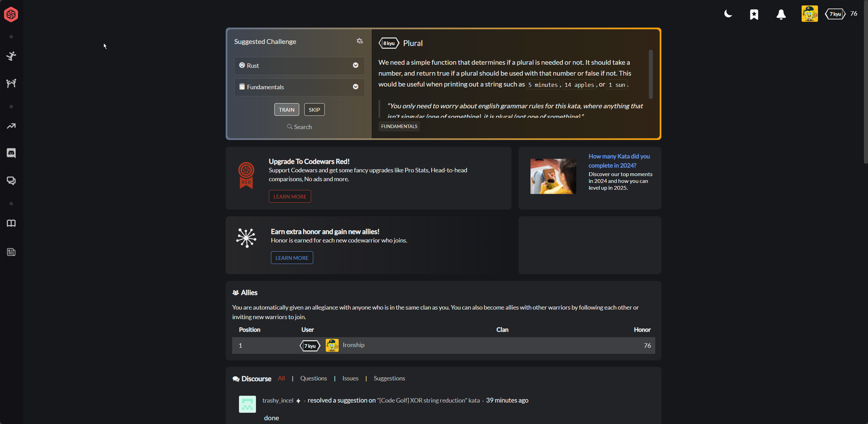Click the 7 kyu badge in Allies row
This screenshot has height=424, width=868.
point(310,346)
